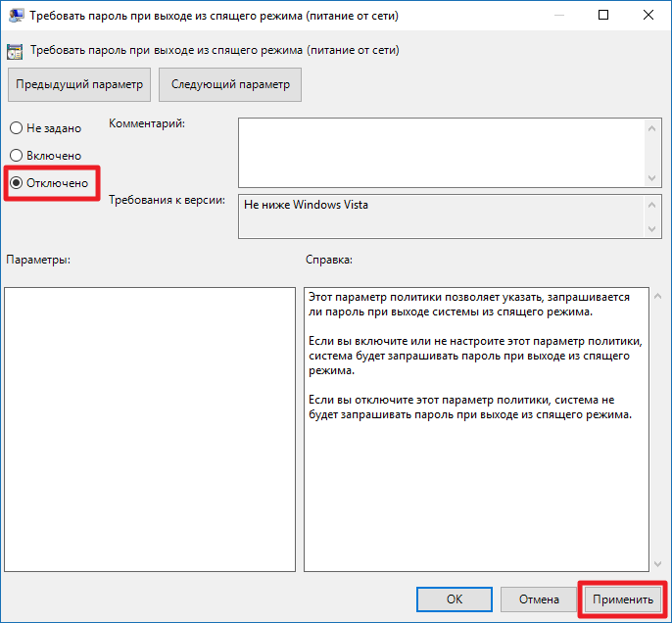This screenshot has height=623, width=672.
Task: Click the 'Справка:' label
Action: click(x=329, y=260)
